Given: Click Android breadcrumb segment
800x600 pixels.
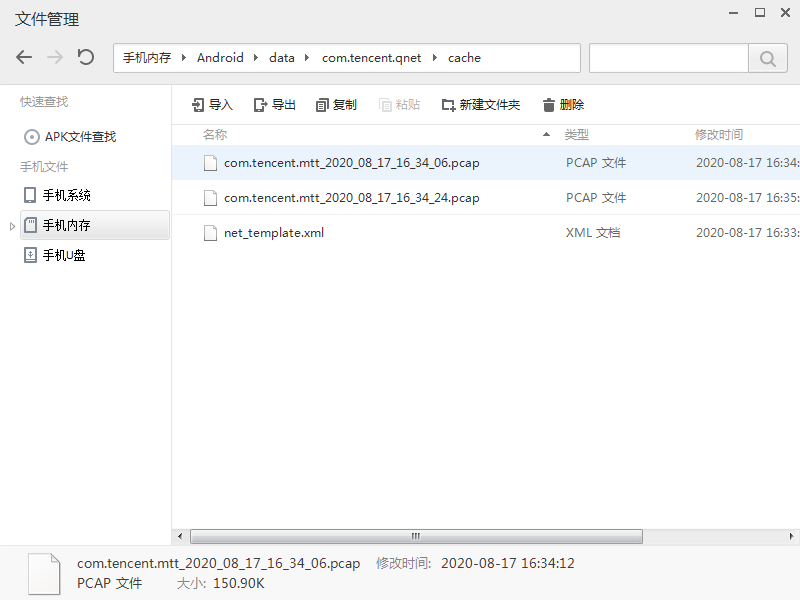Looking at the screenshot, I should coord(220,58).
